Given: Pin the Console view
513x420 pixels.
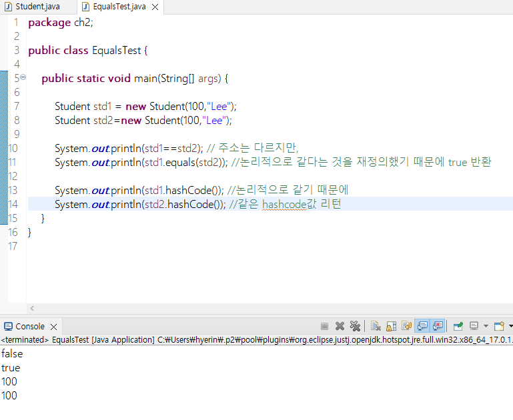Looking at the screenshot, I should (x=458, y=326).
